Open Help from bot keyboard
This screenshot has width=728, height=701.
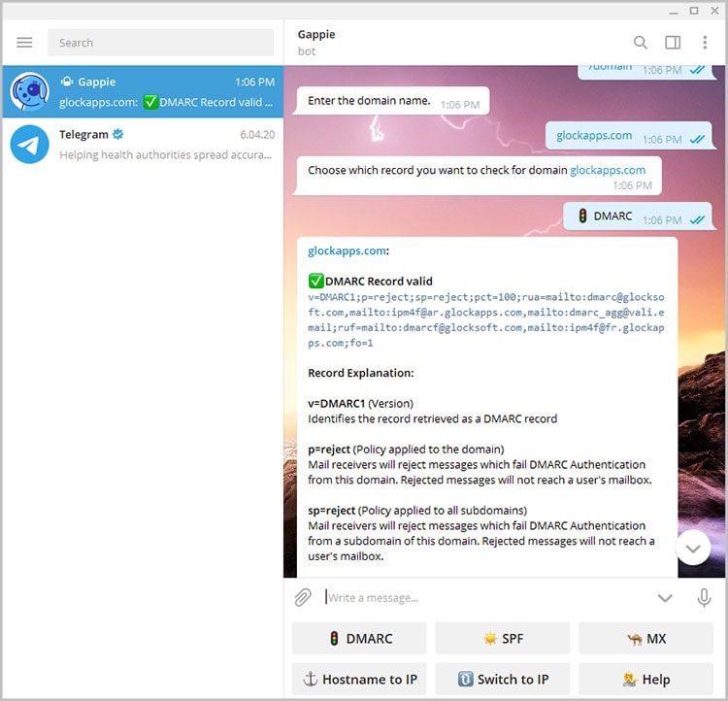[645, 680]
